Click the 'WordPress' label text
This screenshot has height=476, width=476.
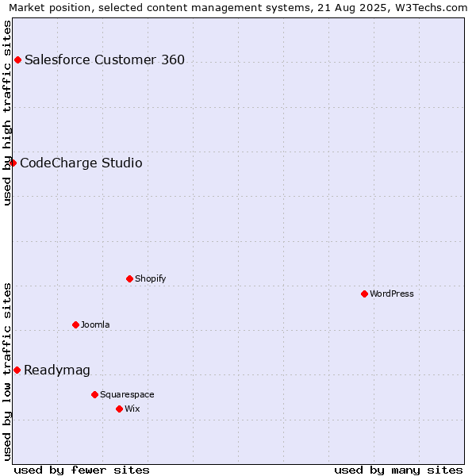[392, 294]
